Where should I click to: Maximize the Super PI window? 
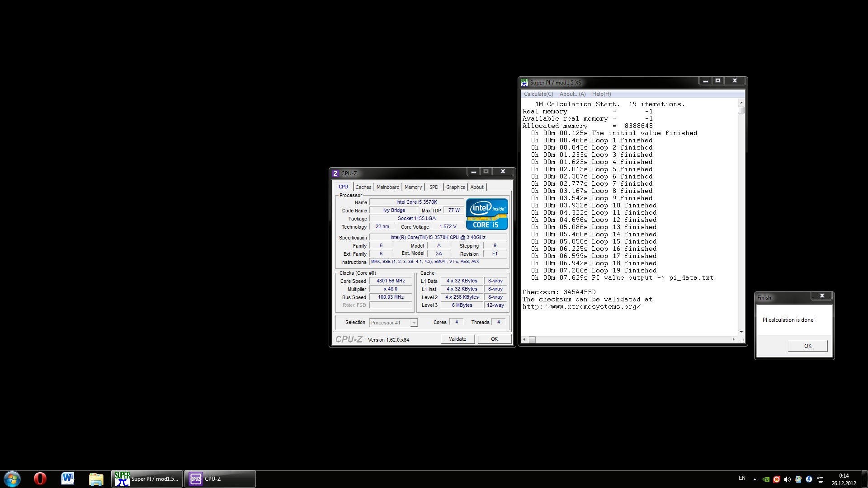coord(717,81)
